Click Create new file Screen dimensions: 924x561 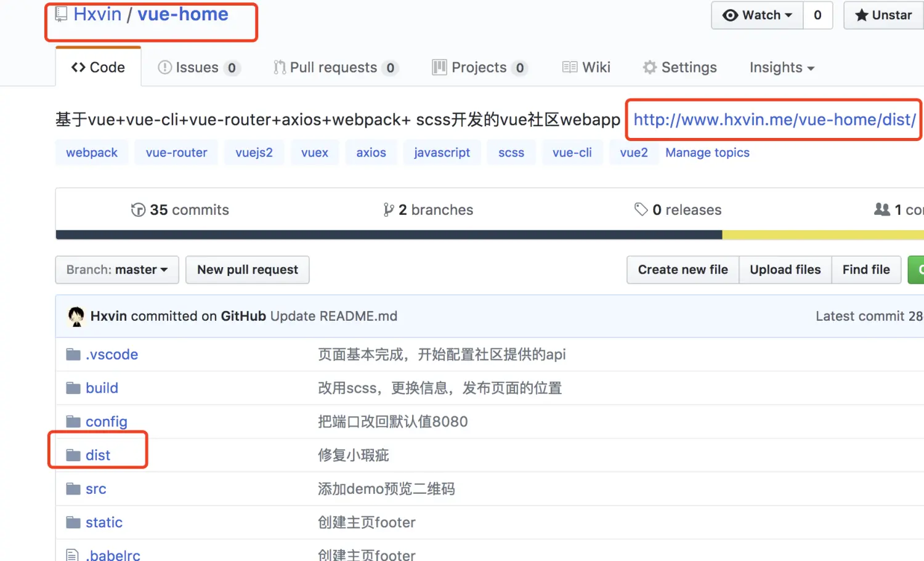click(683, 270)
